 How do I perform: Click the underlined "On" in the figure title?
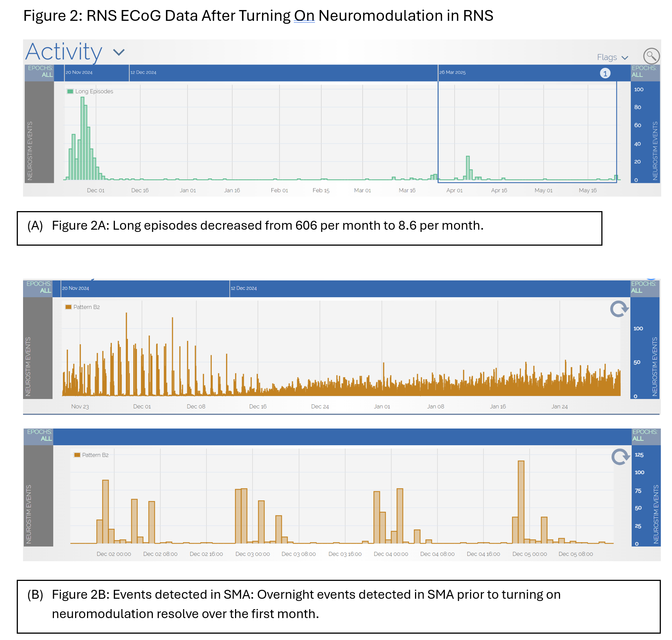[x=304, y=16]
